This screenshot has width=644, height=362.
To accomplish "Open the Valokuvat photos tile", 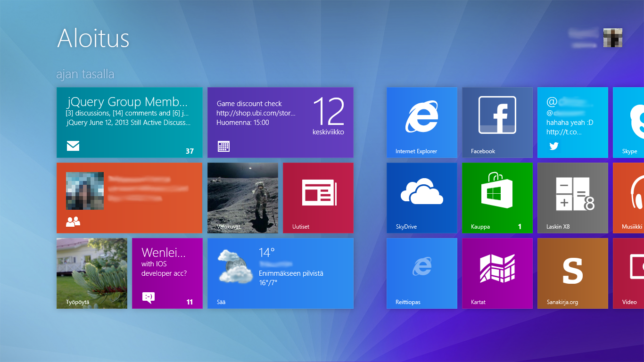I will [x=243, y=198].
